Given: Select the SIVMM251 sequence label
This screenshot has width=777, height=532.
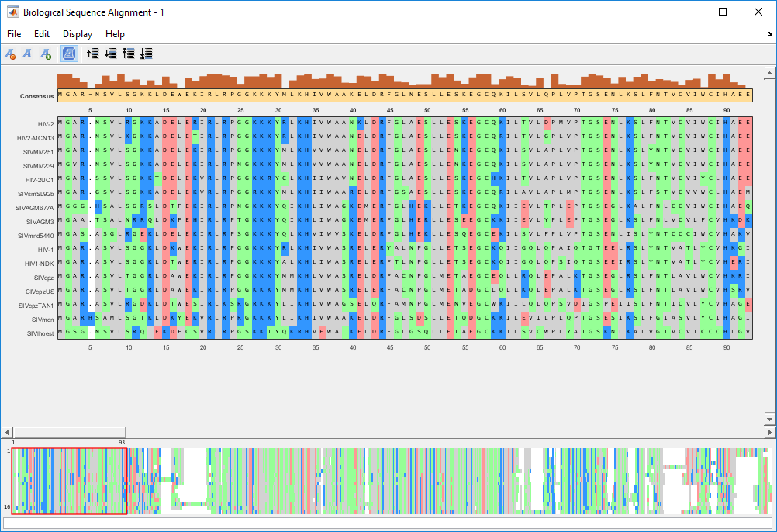Looking at the screenshot, I should coord(38,152).
